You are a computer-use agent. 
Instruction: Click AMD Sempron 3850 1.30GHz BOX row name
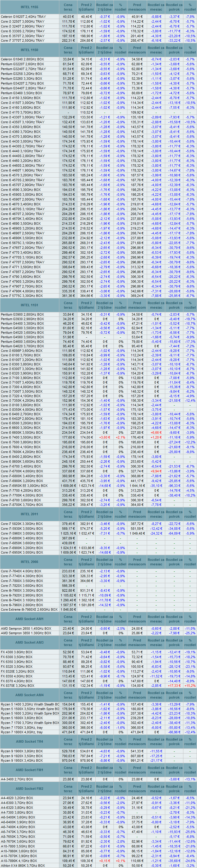[26, 633]
